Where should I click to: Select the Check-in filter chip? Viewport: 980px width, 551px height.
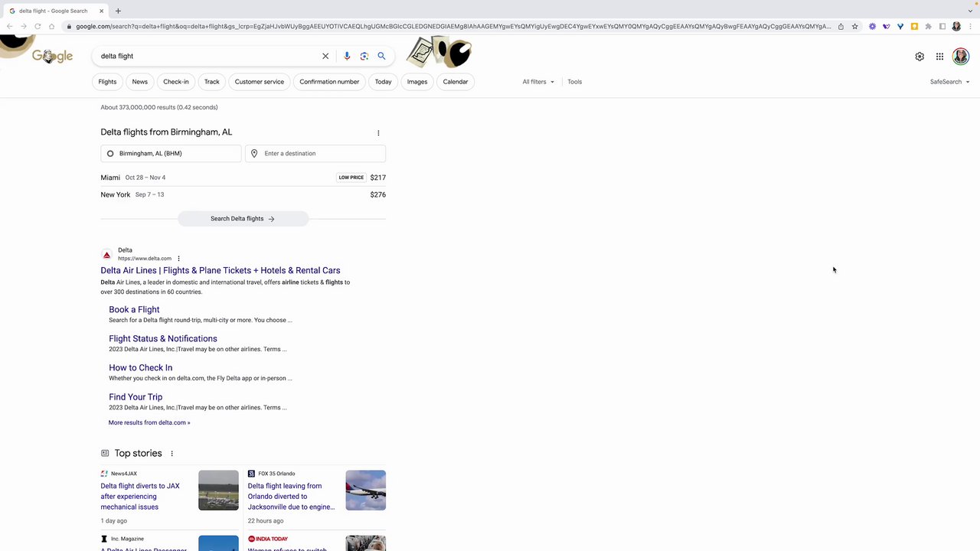coord(176,82)
